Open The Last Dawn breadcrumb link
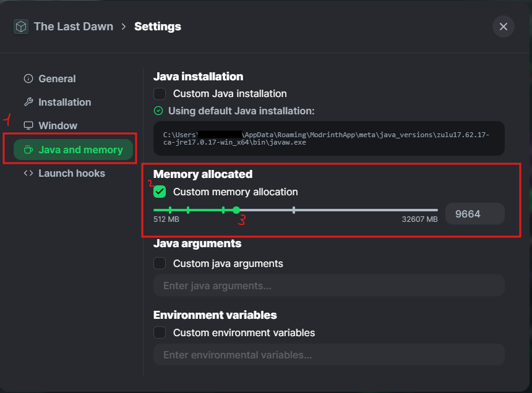This screenshot has width=532, height=393. (73, 27)
